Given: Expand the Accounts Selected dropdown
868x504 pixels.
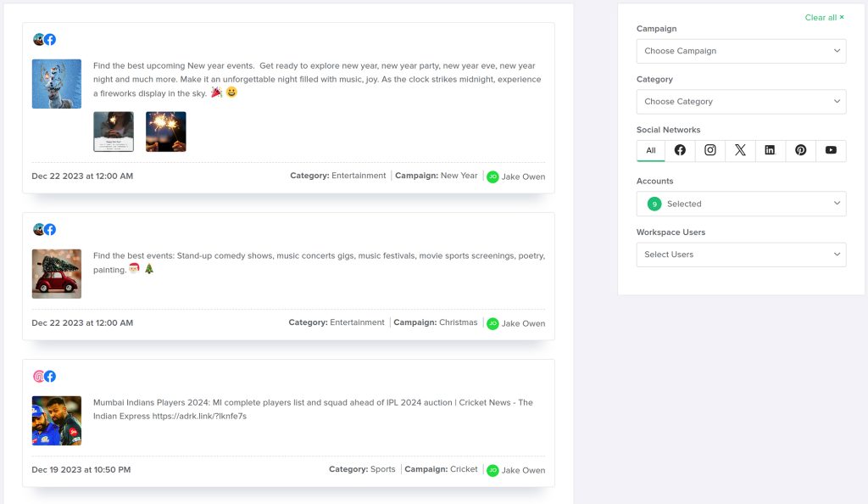Looking at the screenshot, I should coord(741,204).
